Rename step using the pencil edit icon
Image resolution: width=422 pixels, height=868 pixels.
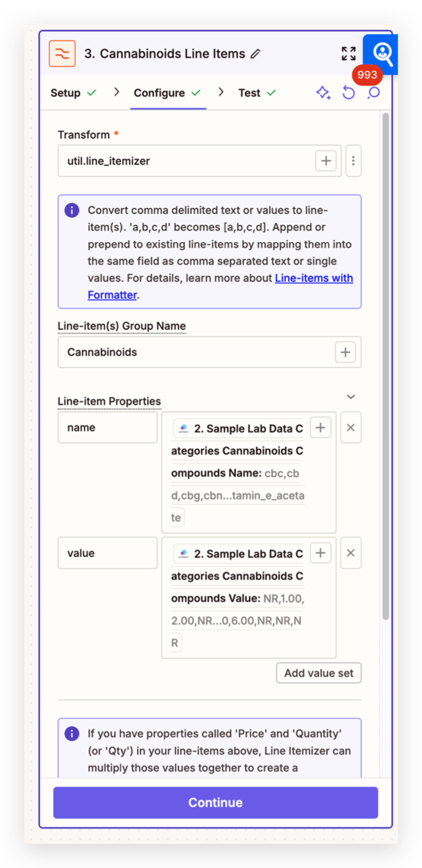pyautogui.click(x=256, y=54)
